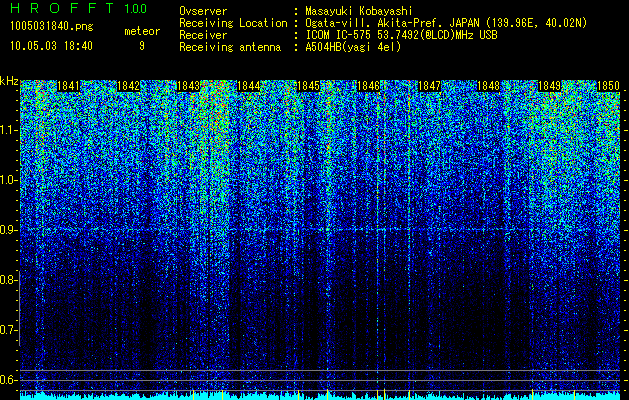The image size is (629, 400).
Task: Click the 1844 time marker
Action: tap(249, 86)
